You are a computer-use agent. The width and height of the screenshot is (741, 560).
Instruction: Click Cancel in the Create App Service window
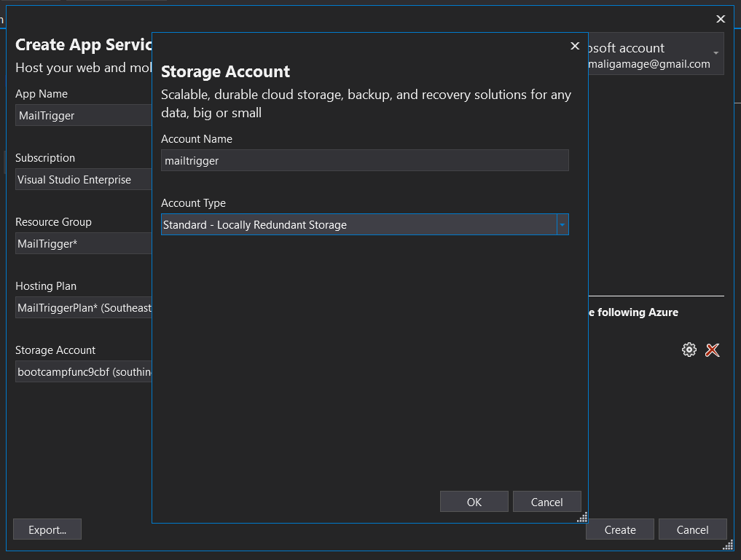(692, 530)
